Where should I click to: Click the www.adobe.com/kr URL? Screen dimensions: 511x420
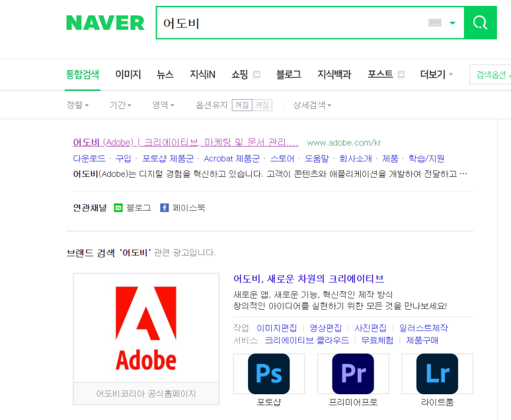click(344, 143)
